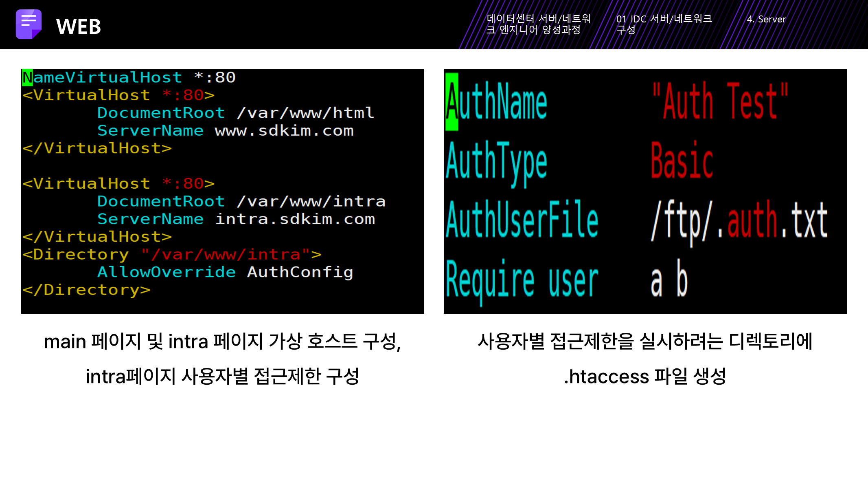Click the /var/www/html document root path
The height and width of the screenshot is (489, 868).
305,113
